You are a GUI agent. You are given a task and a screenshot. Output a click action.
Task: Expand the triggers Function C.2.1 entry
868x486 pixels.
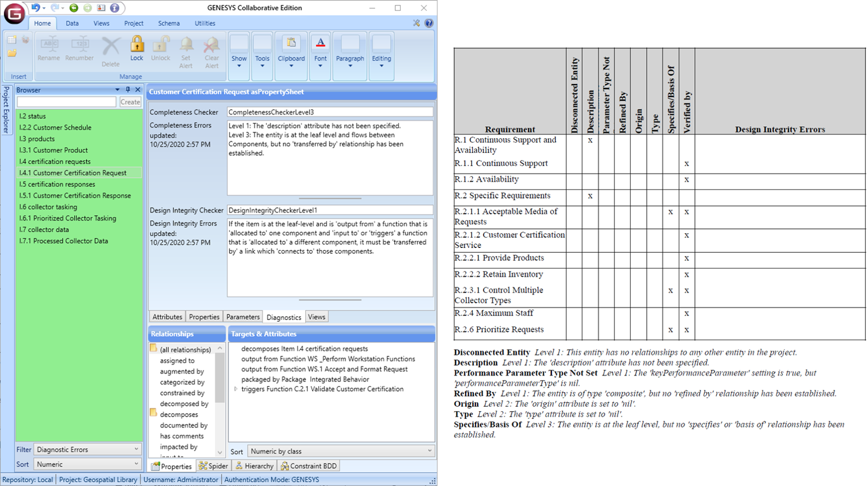coord(236,389)
